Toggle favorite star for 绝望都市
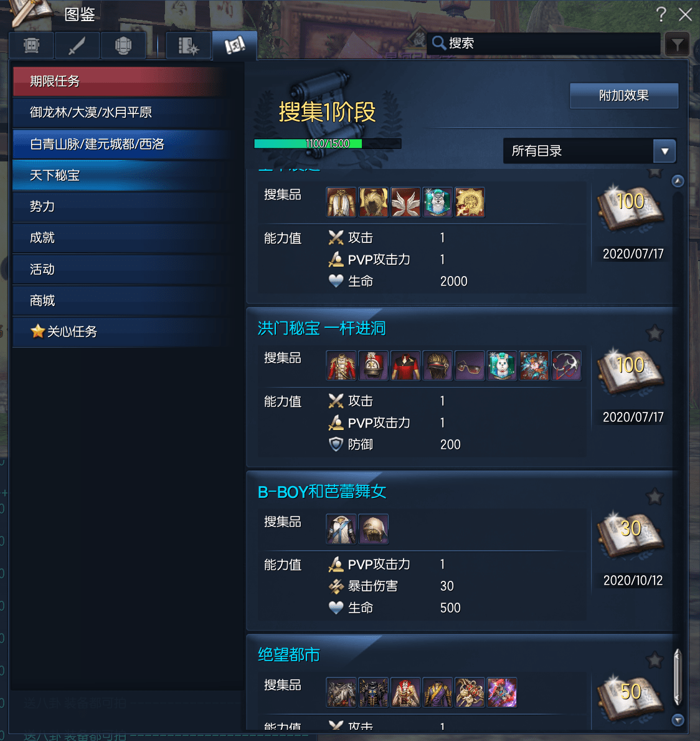 pyautogui.click(x=655, y=660)
